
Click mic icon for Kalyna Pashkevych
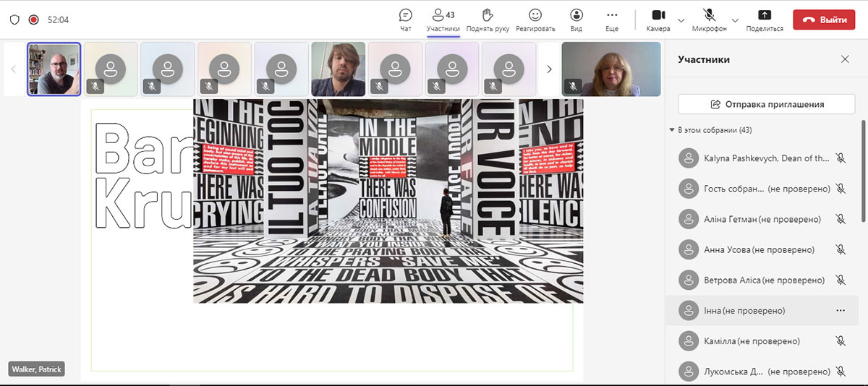[x=841, y=158]
